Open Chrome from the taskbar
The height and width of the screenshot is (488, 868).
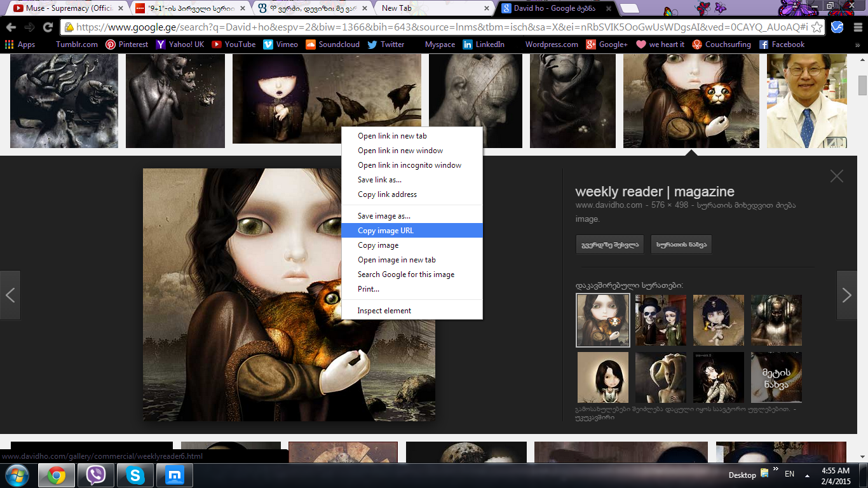[57, 475]
